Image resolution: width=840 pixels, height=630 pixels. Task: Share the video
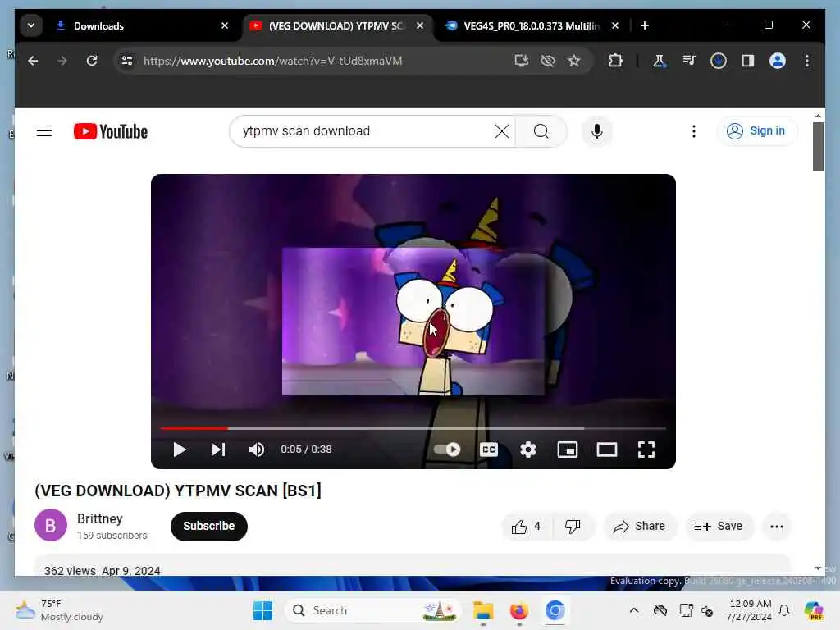pyautogui.click(x=640, y=527)
